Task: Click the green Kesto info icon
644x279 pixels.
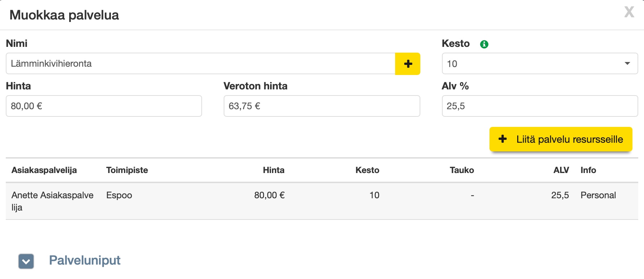Action: [x=484, y=44]
